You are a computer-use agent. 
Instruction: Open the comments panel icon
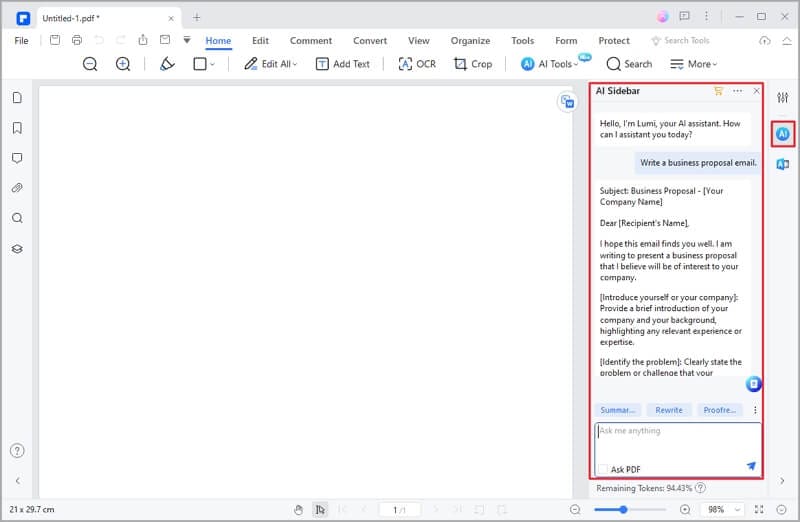(17, 158)
